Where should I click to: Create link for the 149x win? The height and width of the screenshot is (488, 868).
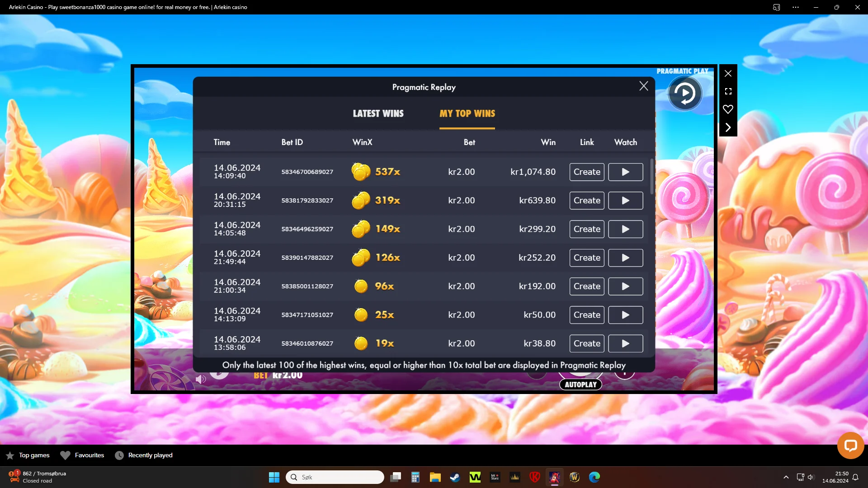point(587,229)
